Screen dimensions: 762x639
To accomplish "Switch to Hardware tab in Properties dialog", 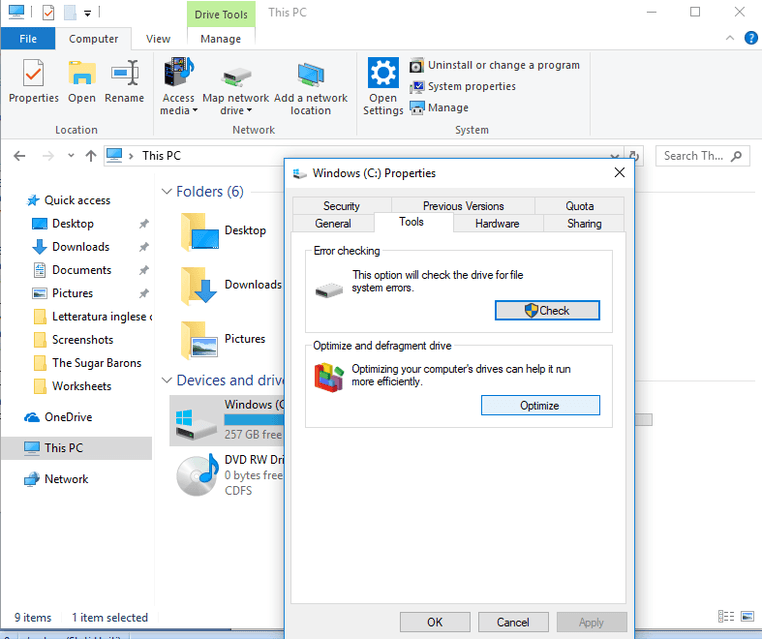I will pos(497,224).
